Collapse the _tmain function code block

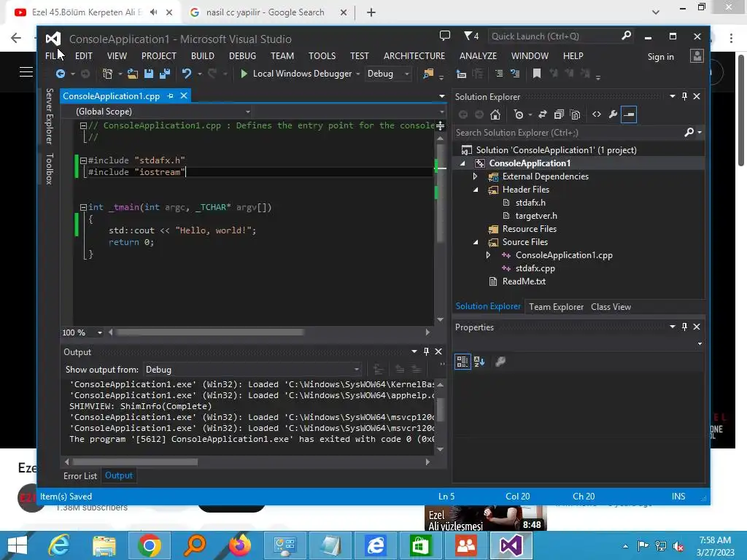coord(83,208)
